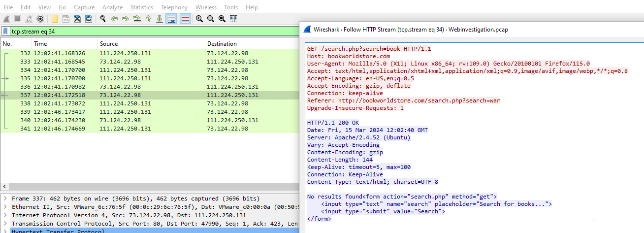Select packet 333 in the list
Screen dimensions: 644x233
click(x=150, y=62)
